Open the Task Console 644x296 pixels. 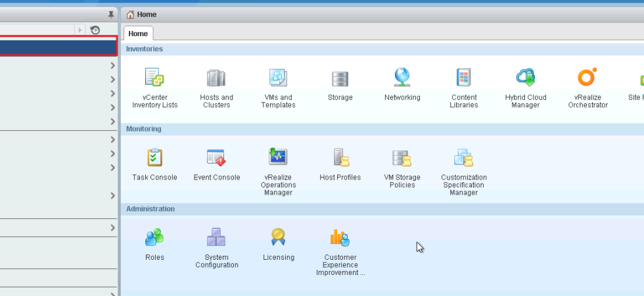tap(154, 164)
